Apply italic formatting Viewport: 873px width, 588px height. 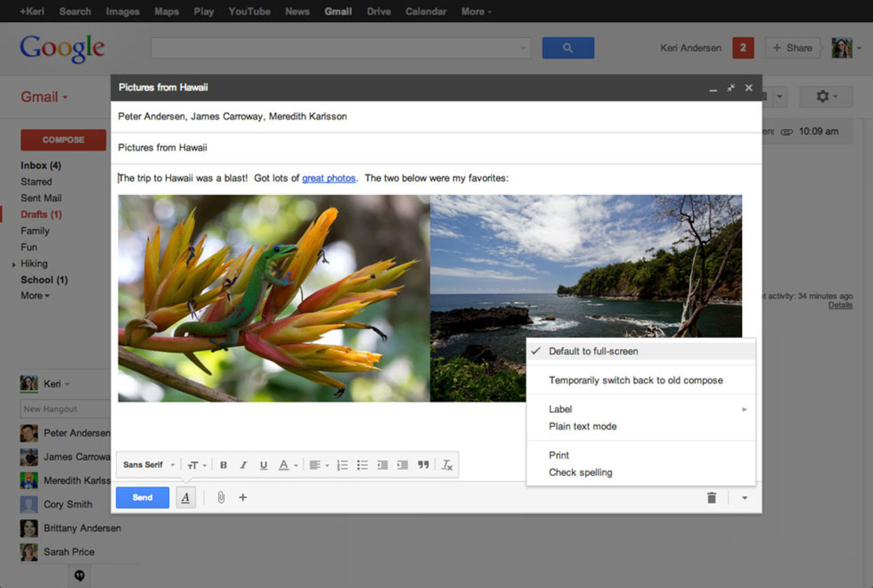pos(243,465)
